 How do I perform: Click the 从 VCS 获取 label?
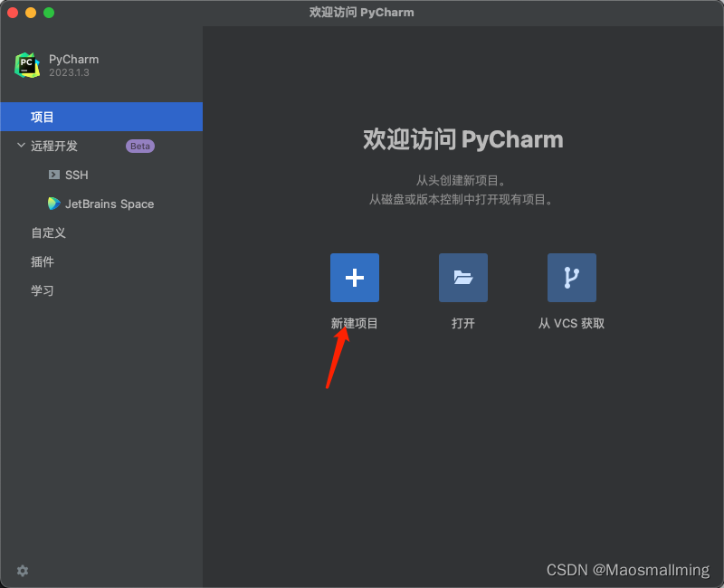point(572,323)
